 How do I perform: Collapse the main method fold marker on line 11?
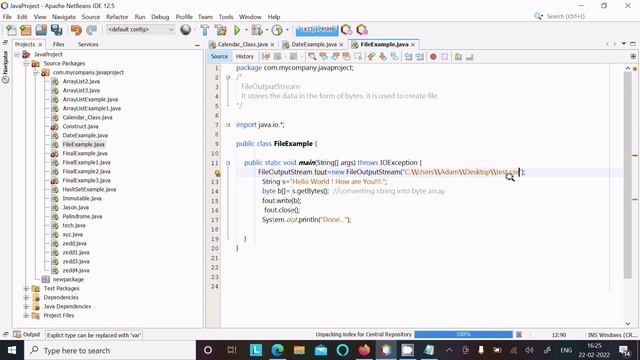228,163
